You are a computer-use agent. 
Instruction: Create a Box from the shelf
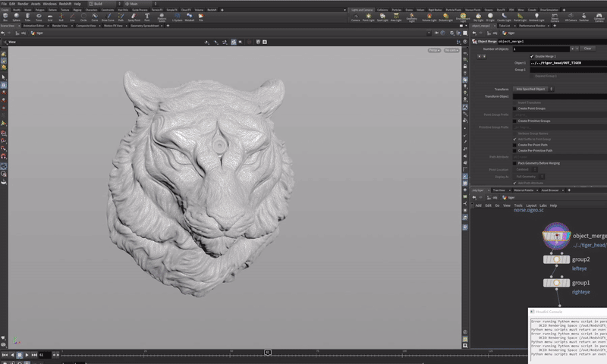pos(5,17)
